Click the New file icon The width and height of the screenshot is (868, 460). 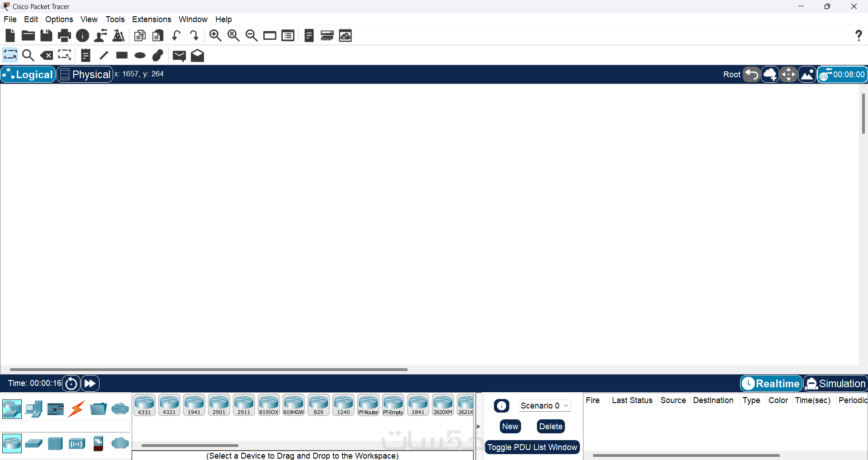coord(10,35)
